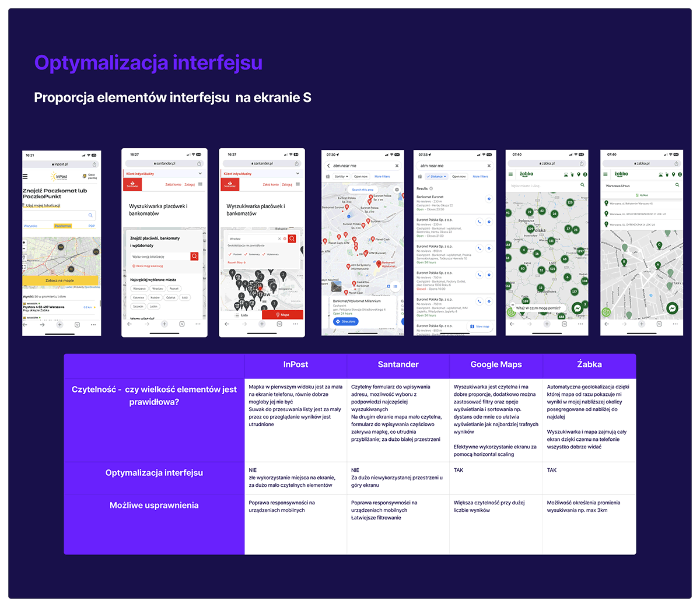Open the map layers icon in Google Maps
Image resolution: width=700 pixels, height=607 pixels.
point(397,190)
